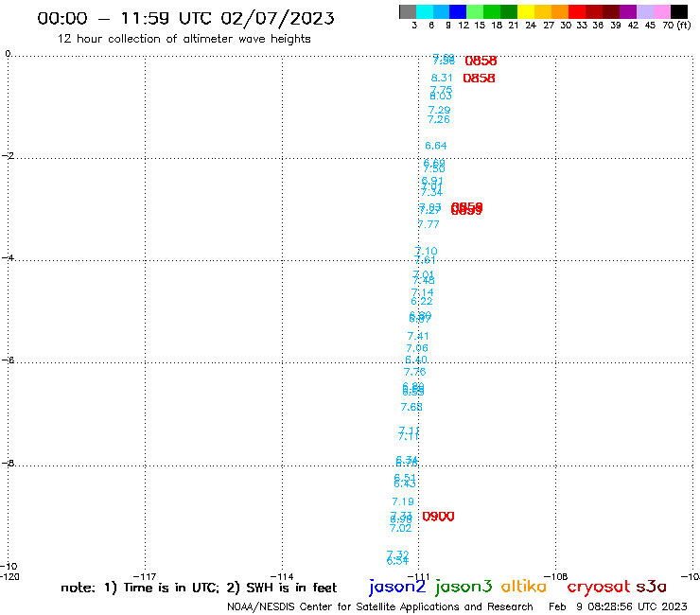Click the 6.40 wave height reading
The image size is (700, 615).
coord(416,360)
